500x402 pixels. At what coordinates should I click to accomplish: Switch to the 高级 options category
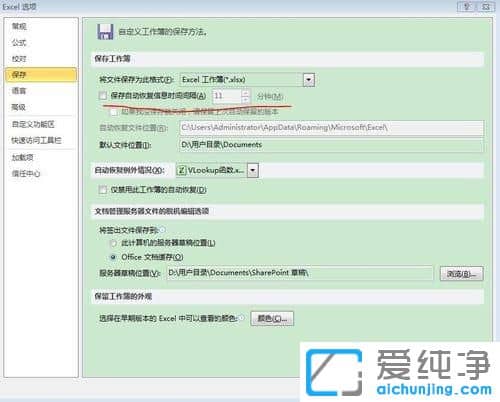pos(19,107)
